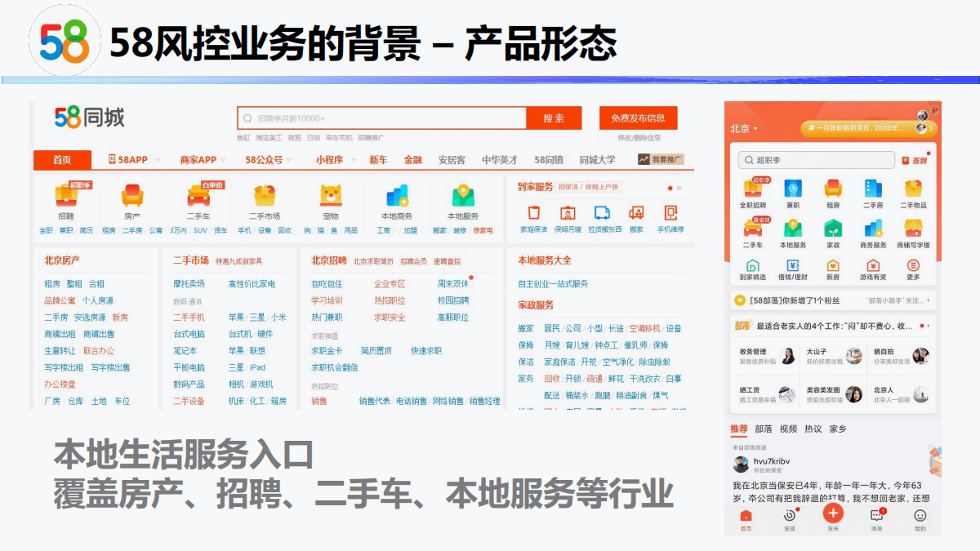Tap the 兼职 clock icon in app
Viewport: 980px width, 551px height.
tap(792, 189)
